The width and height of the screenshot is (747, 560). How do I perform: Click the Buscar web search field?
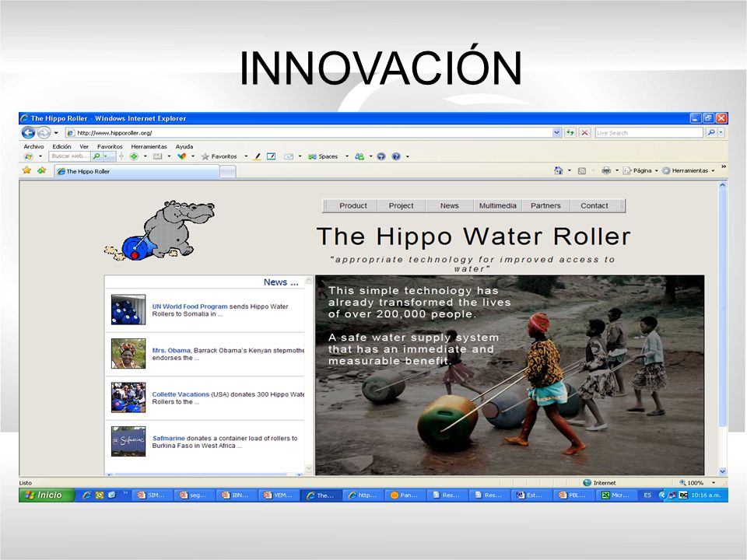pos(70,156)
